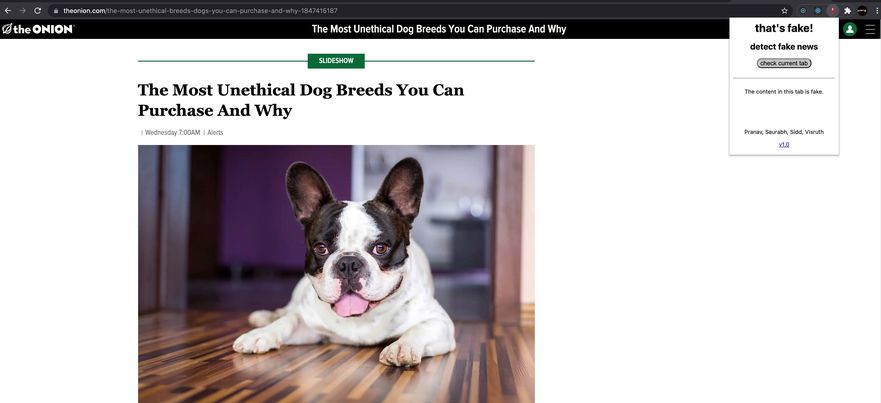
Task: Click the check current tab button
Action: point(784,64)
